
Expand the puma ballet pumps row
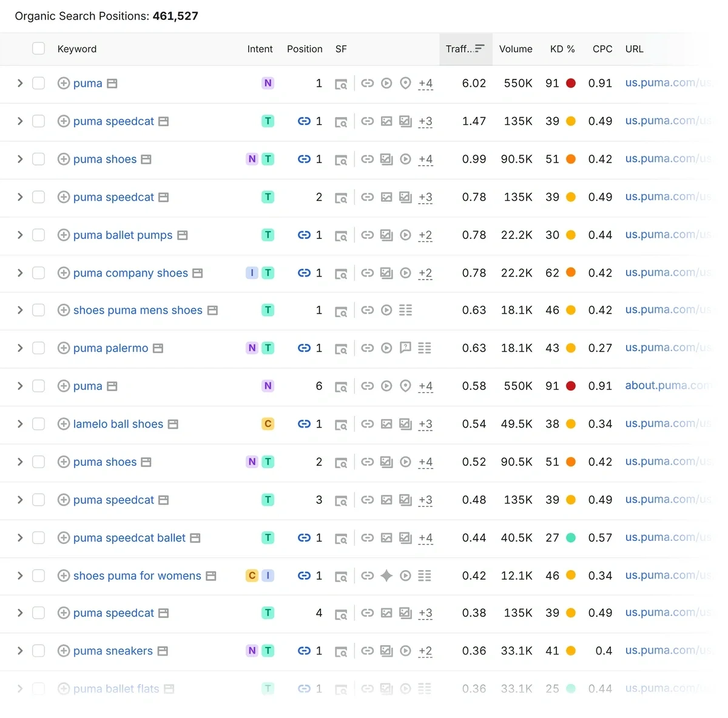20,235
